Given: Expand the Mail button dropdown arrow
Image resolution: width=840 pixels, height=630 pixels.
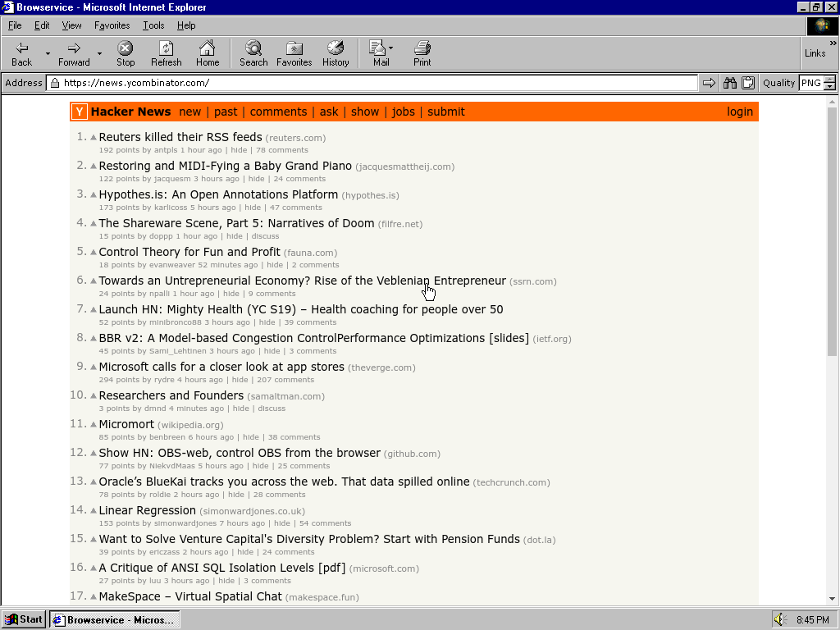Looking at the screenshot, I should point(391,48).
